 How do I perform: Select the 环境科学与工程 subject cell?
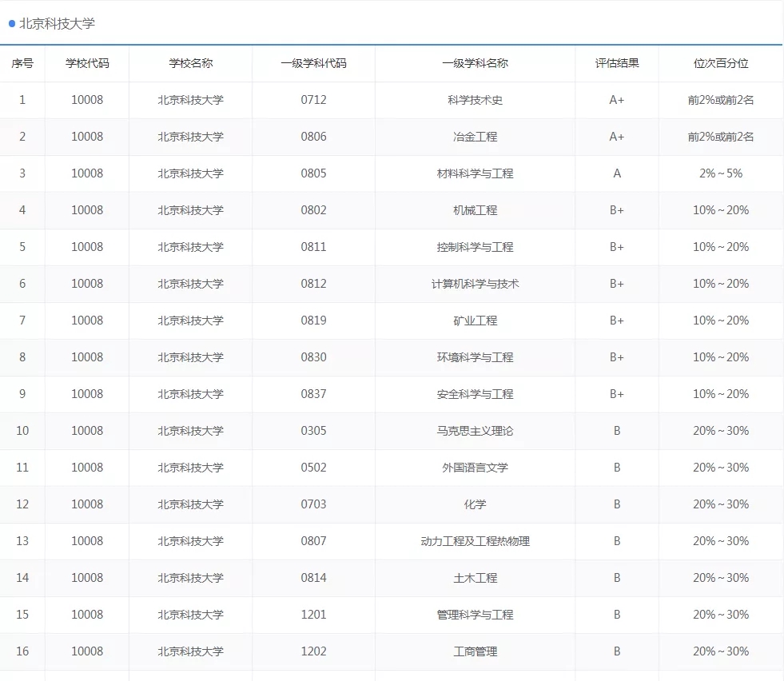click(x=475, y=357)
